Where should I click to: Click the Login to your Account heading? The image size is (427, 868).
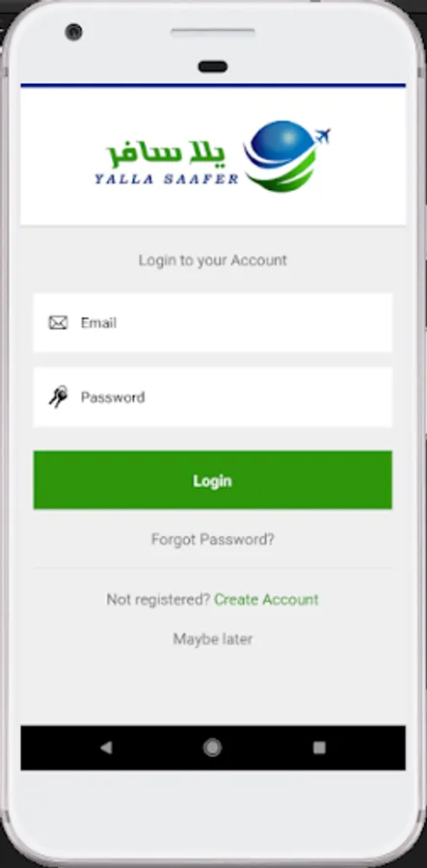coord(213,260)
